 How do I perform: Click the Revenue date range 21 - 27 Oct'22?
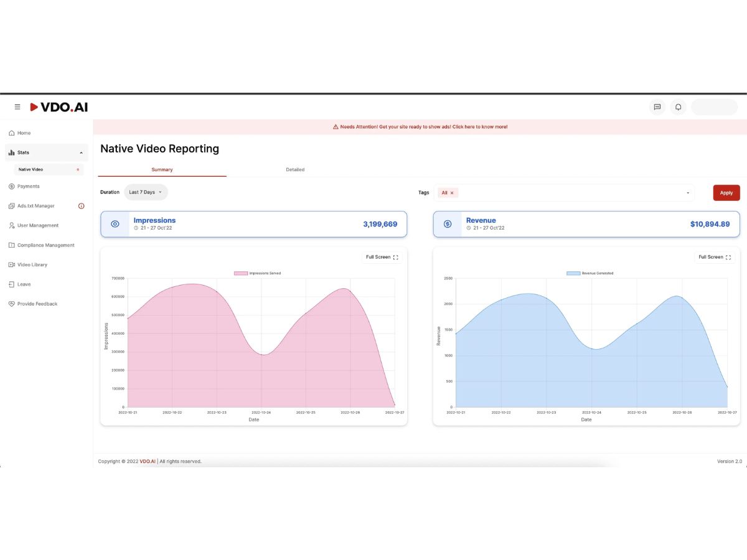click(x=489, y=228)
